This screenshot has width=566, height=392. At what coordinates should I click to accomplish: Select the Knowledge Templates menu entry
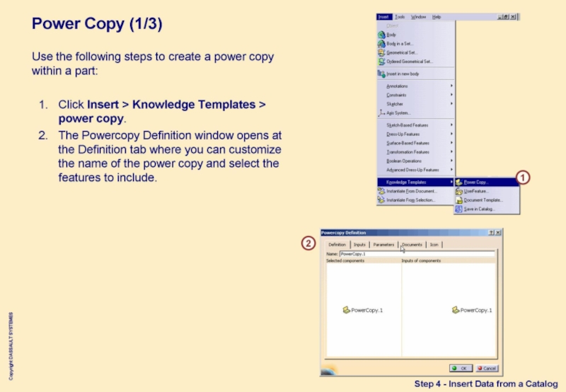415,182
